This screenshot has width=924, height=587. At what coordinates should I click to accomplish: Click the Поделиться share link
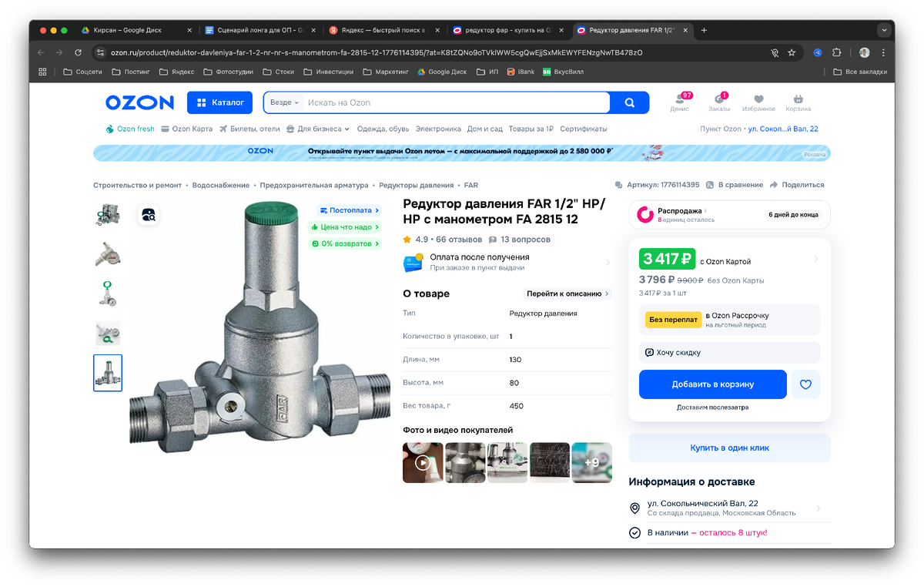pyautogui.click(x=797, y=185)
